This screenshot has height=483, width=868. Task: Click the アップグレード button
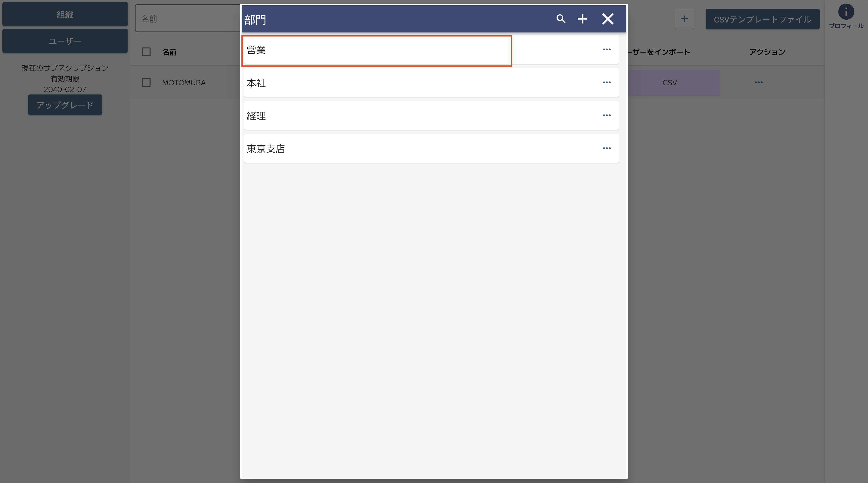65,105
